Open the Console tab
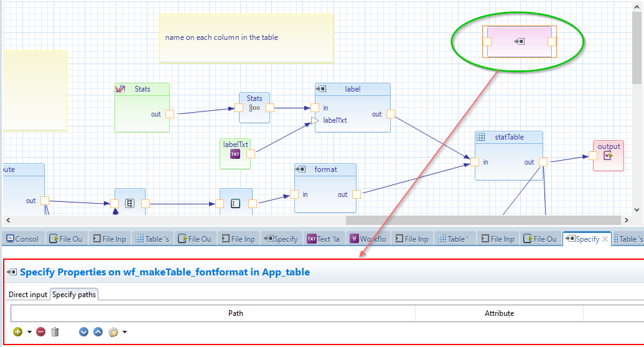The image size is (644, 347). [22, 239]
